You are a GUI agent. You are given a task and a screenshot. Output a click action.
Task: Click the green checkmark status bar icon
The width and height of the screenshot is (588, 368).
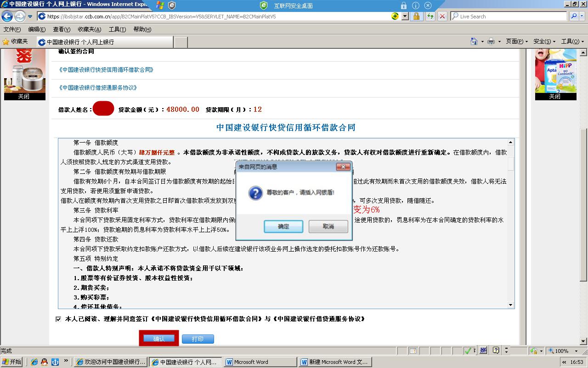pyautogui.click(x=468, y=351)
